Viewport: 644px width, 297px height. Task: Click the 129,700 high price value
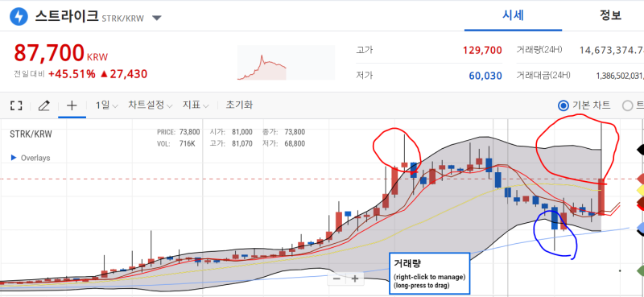click(482, 51)
